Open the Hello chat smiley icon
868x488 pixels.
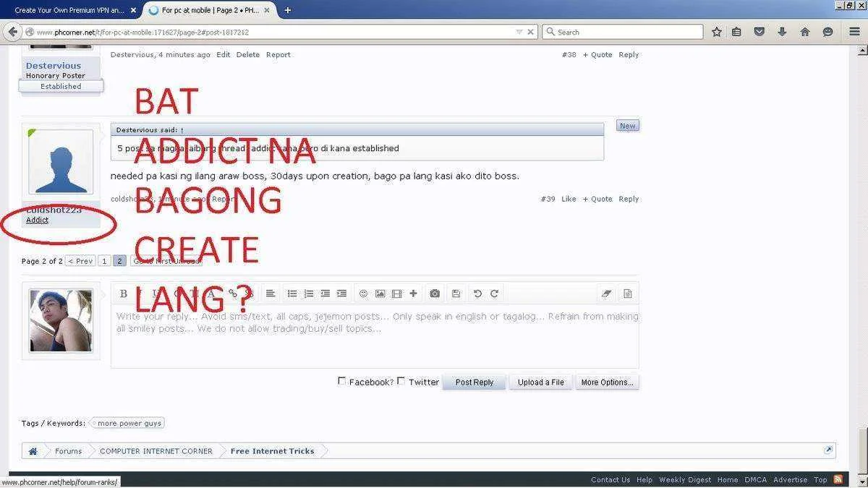tap(828, 32)
